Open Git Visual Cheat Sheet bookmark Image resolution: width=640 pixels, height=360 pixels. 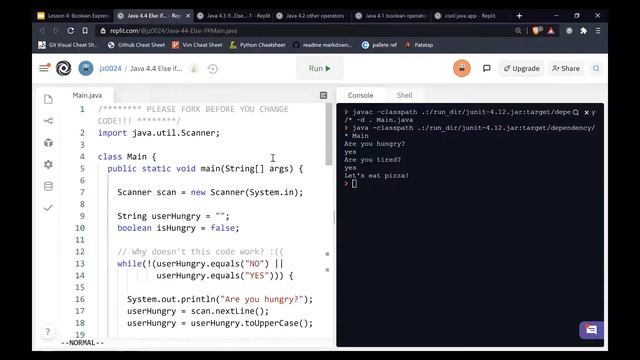(68, 45)
